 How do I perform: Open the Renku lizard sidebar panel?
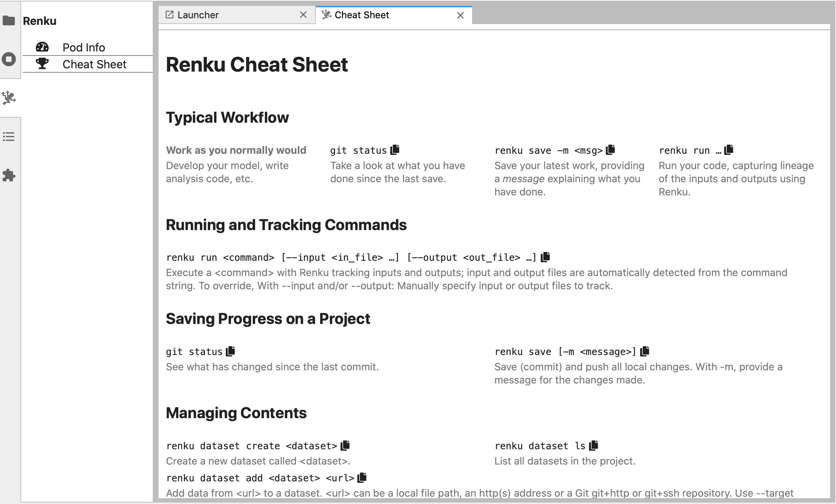8,98
